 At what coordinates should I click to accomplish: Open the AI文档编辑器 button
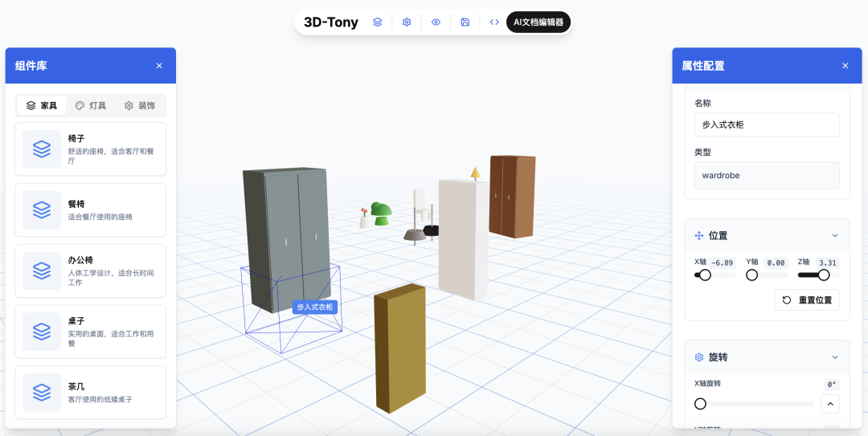(538, 22)
